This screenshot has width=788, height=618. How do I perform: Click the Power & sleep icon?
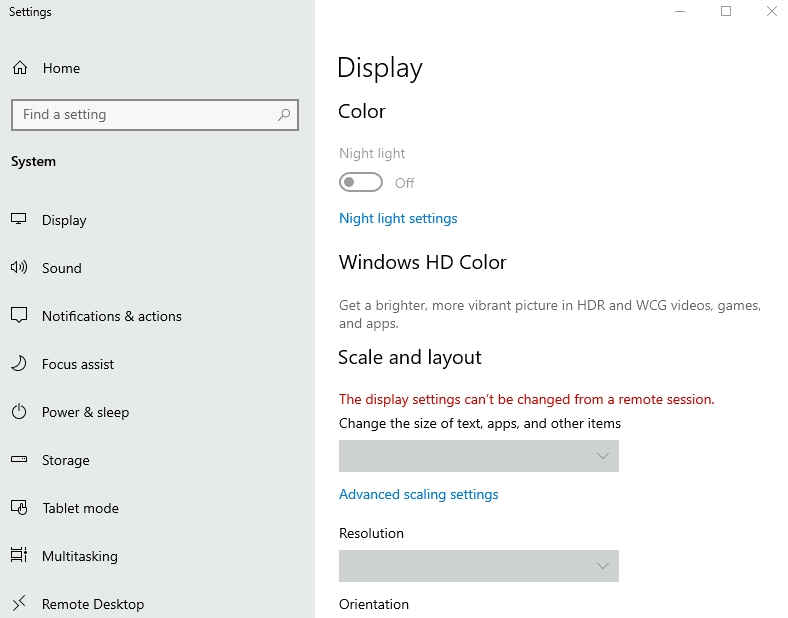coord(19,412)
